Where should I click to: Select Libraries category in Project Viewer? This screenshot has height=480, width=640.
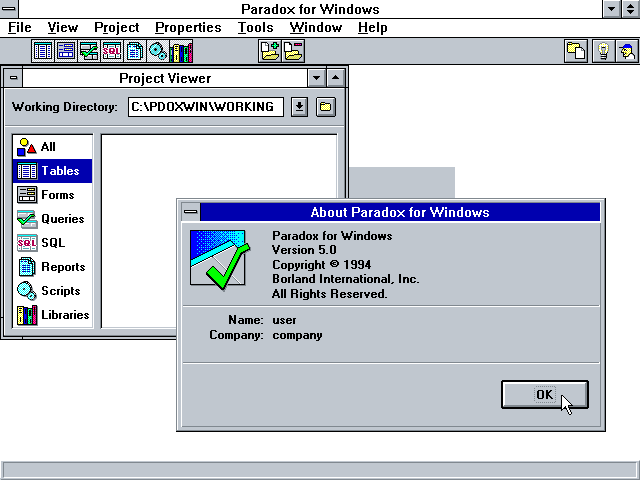[x=53, y=315]
